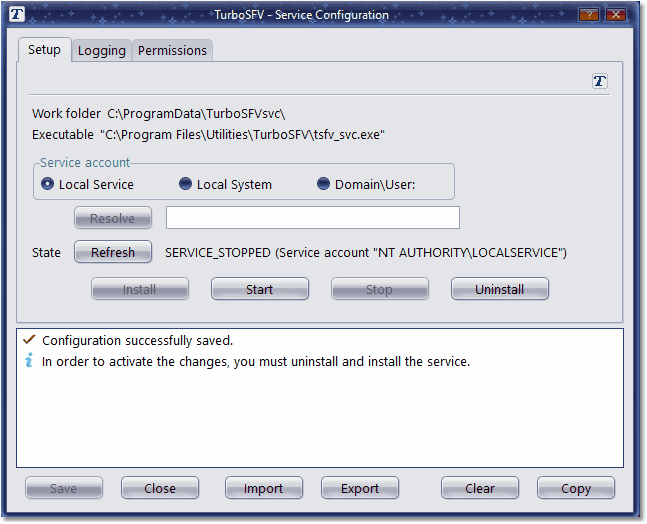Screen dimensions: 647x524
Task: Open the Logging tab
Action: (x=102, y=51)
